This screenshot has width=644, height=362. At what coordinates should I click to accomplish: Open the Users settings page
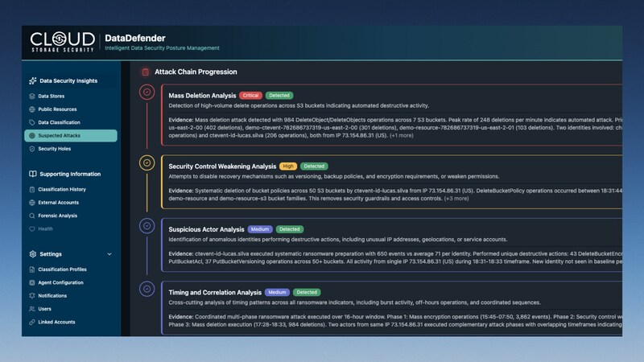47,308
